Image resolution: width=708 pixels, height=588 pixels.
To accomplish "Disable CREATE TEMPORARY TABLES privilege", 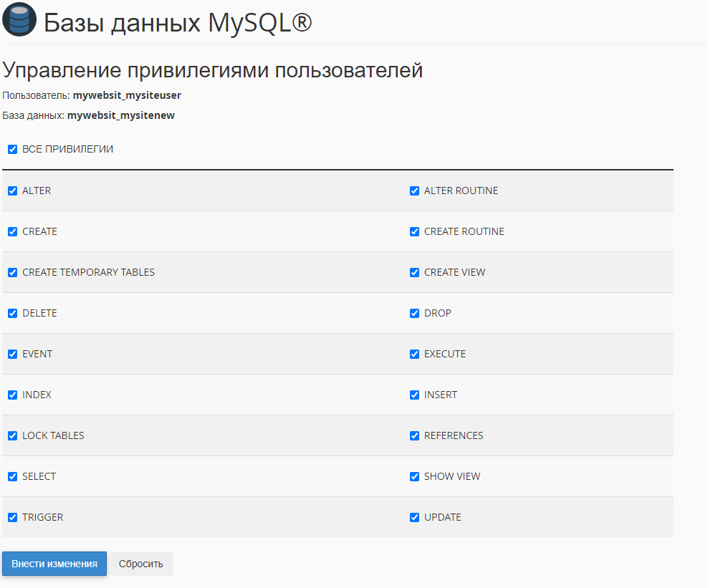I will (13, 273).
